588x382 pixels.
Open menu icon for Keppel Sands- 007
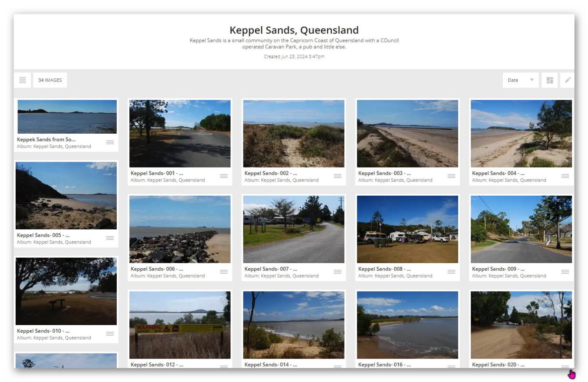[337, 272]
